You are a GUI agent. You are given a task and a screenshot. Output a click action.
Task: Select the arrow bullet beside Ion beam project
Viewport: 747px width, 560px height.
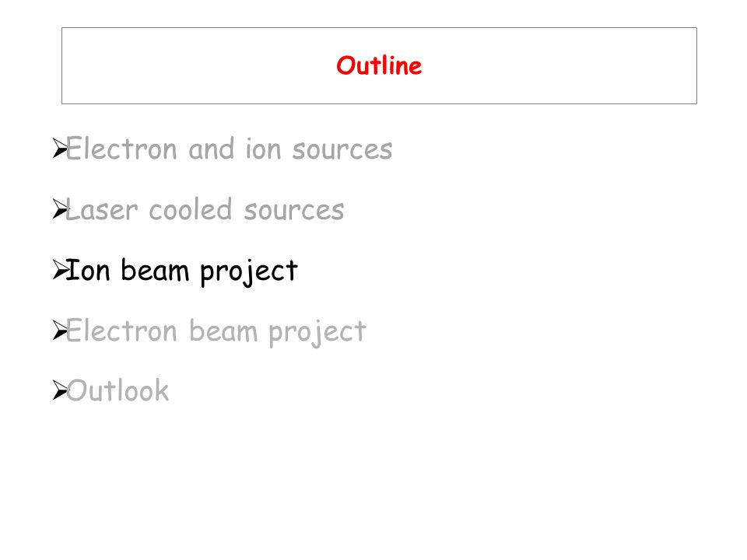click(60, 270)
